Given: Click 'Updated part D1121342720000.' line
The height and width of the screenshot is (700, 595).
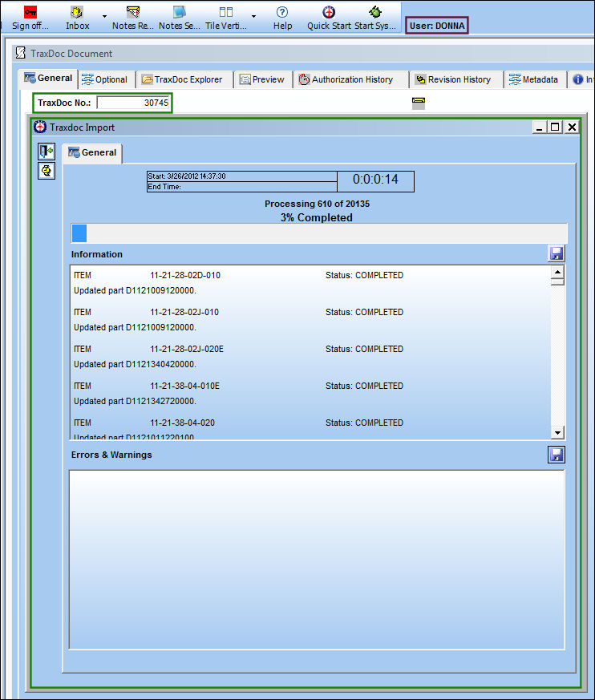Looking at the screenshot, I should click(x=135, y=402).
